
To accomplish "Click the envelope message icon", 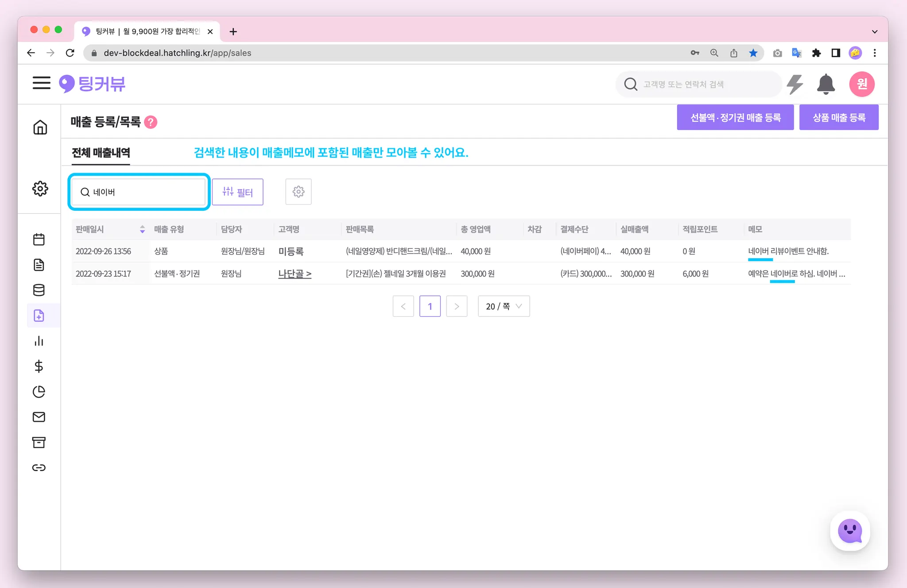I will (39, 417).
